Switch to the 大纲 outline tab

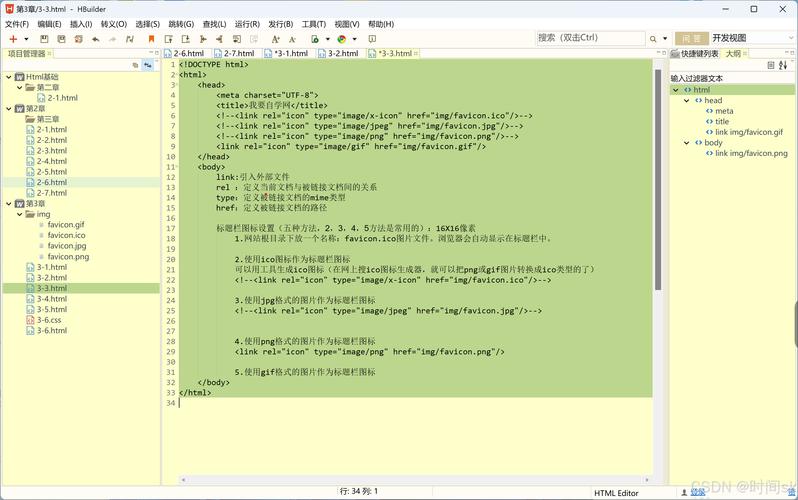coord(733,54)
